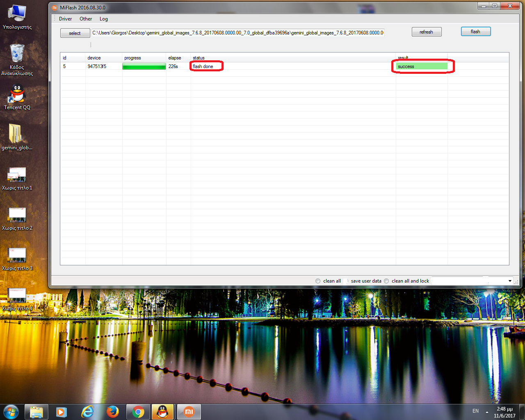Viewport: 525px width, 420px height.
Task: Click the device column header
Action: pyautogui.click(x=104, y=58)
